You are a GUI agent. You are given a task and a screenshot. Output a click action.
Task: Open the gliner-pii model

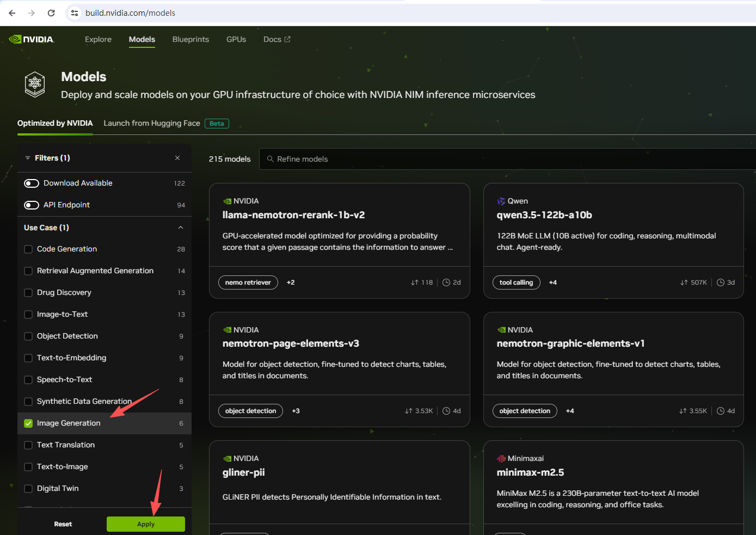click(244, 472)
